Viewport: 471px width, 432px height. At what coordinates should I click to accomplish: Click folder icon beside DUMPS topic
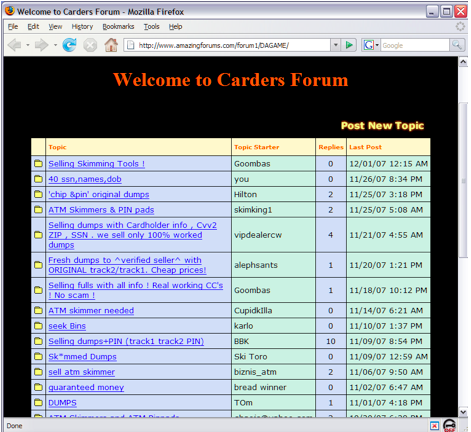38,402
